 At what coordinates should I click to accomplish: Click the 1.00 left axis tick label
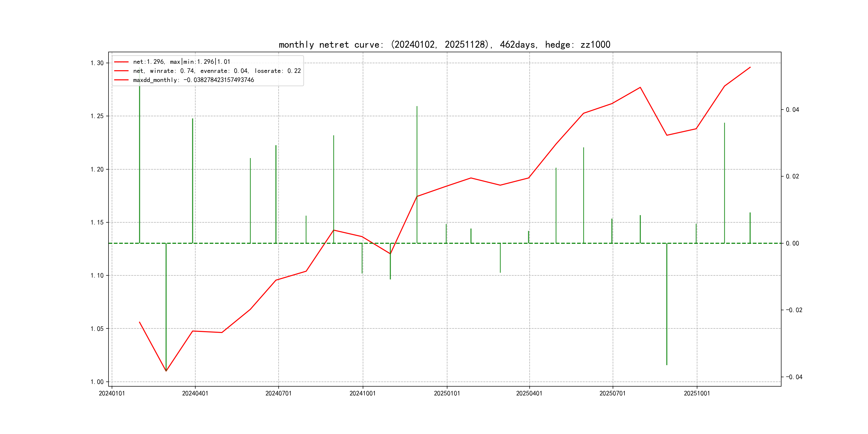97,382
